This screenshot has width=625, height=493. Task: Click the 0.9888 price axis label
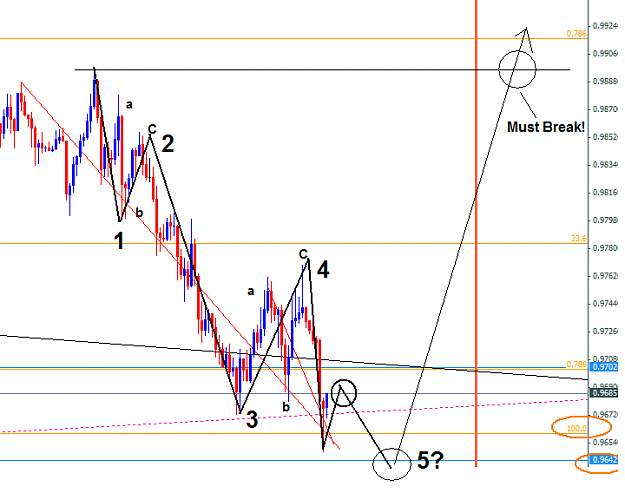605,81
